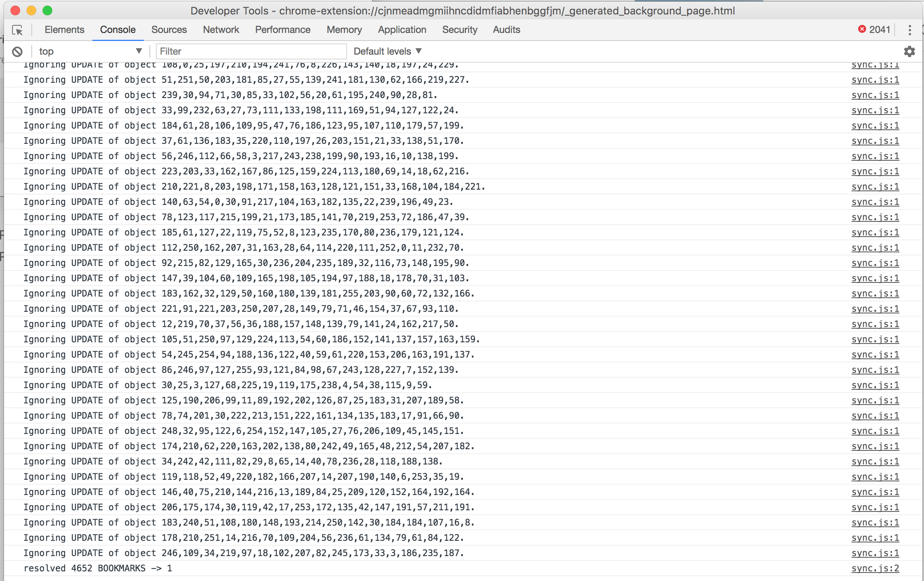Open the Audits tab
This screenshot has width=924, height=581.
click(x=506, y=30)
